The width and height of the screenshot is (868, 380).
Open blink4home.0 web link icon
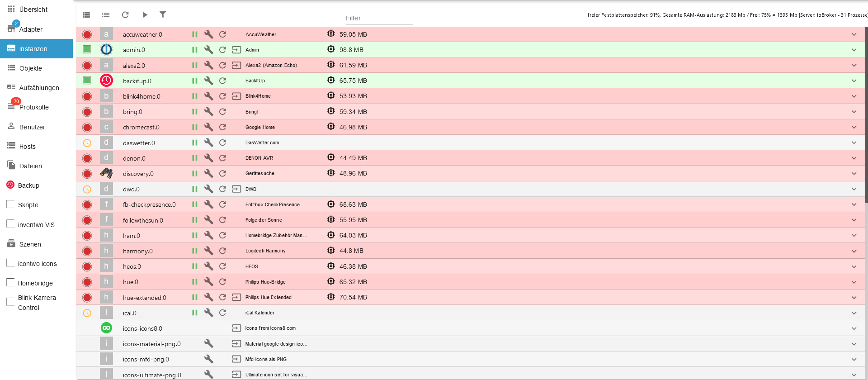coord(236,96)
